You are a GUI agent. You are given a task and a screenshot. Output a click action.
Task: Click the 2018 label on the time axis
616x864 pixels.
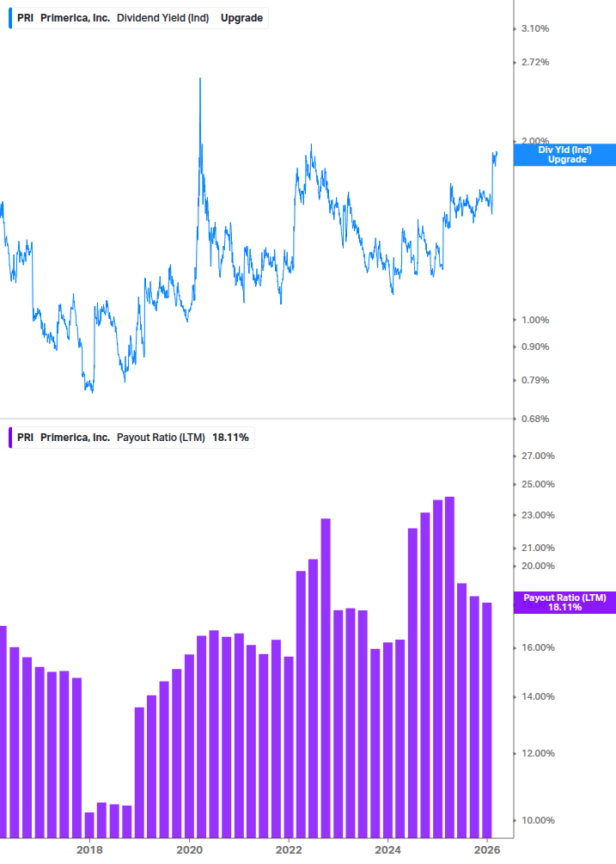point(88,849)
